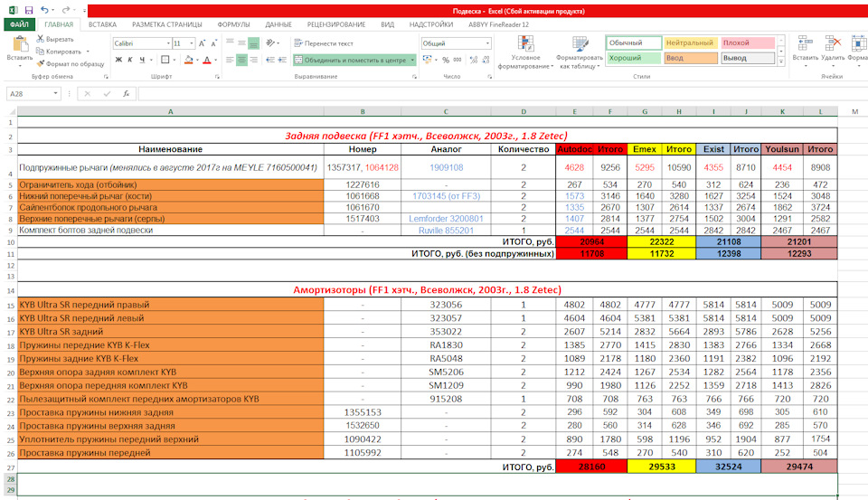
Task: Switch to the РАЗМЕТКА СТРАНИЦЫ tab
Action: pos(166,24)
